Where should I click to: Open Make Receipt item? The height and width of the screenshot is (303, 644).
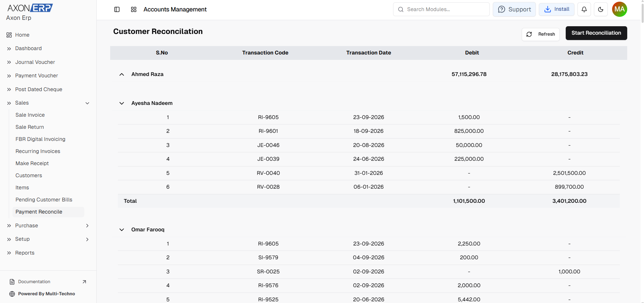pyautogui.click(x=32, y=163)
